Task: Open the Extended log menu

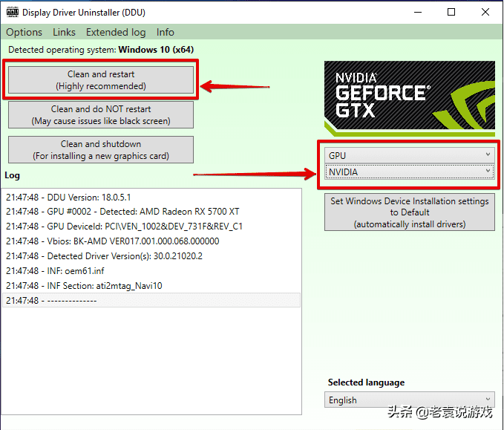Action: [116, 32]
